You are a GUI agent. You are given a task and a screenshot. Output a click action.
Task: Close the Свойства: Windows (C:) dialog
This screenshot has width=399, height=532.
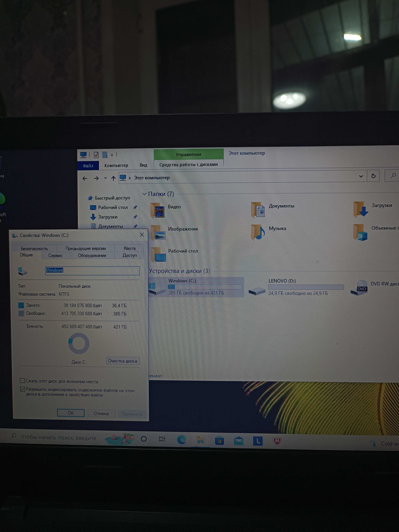[142, 234]
